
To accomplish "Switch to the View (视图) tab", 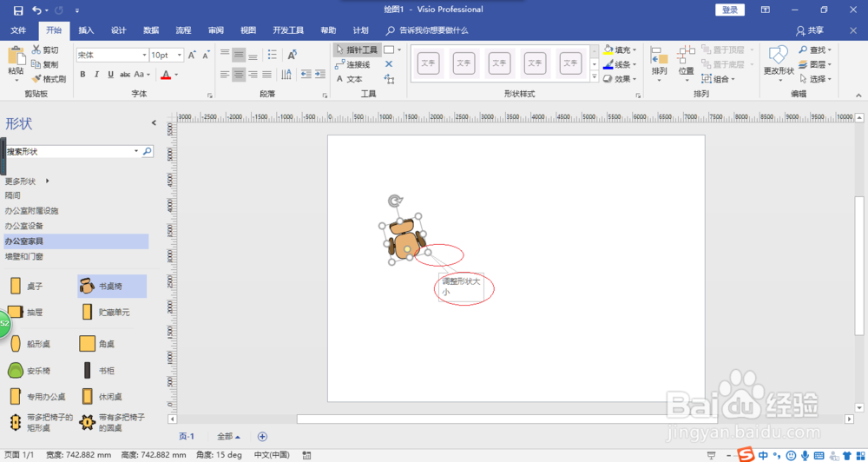I will click(248, 30).
